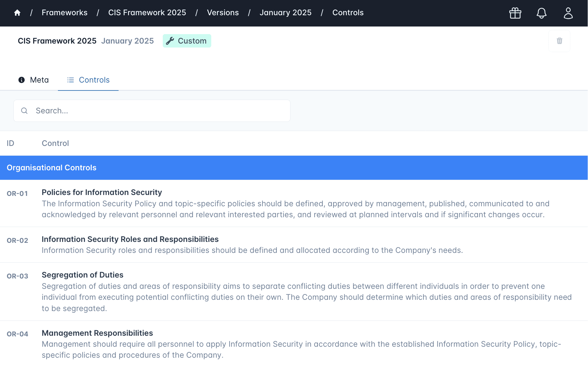The image size is (588, 365).
Task: Click the OR-02 control ID
Action: click(17, 240)
